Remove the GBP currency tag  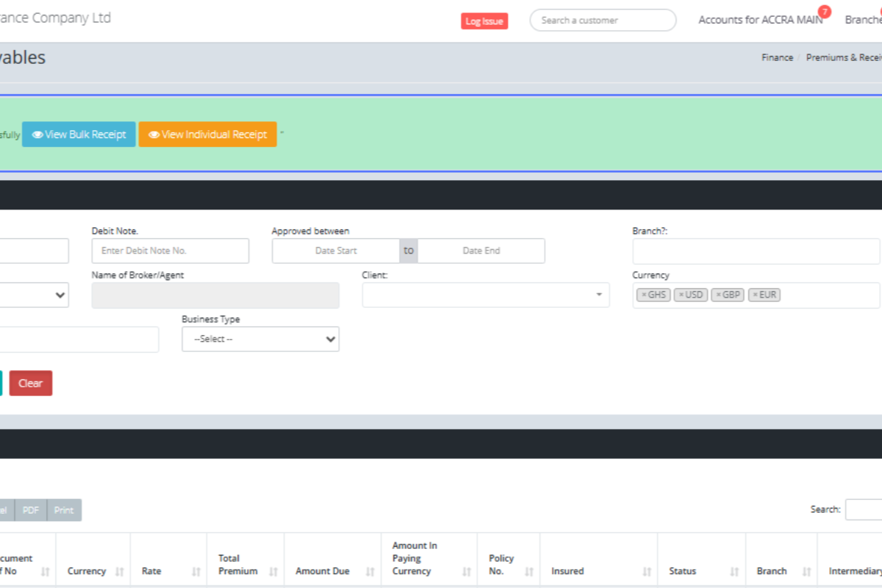click(718, 295)
